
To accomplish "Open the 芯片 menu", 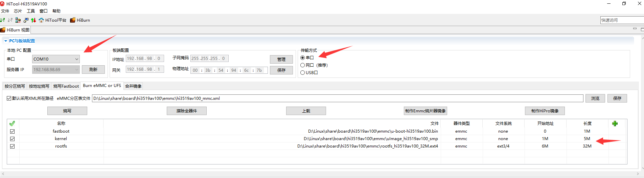I will [x=18, y=11].
